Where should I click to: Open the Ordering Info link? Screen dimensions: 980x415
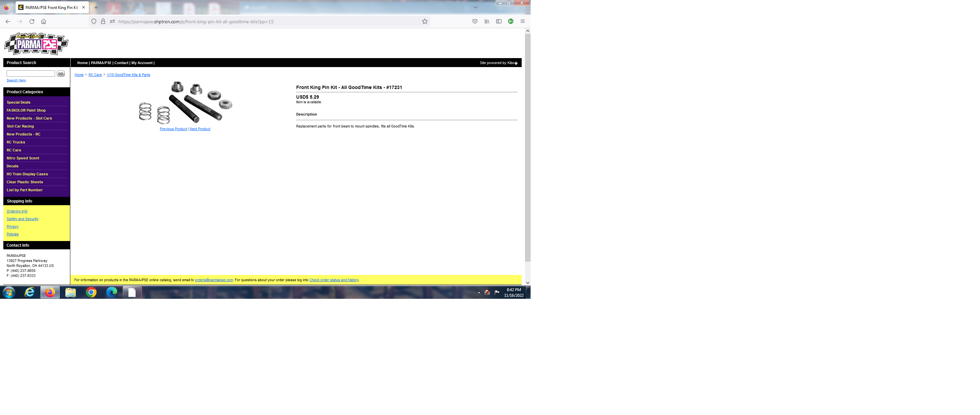click(17, 211)
